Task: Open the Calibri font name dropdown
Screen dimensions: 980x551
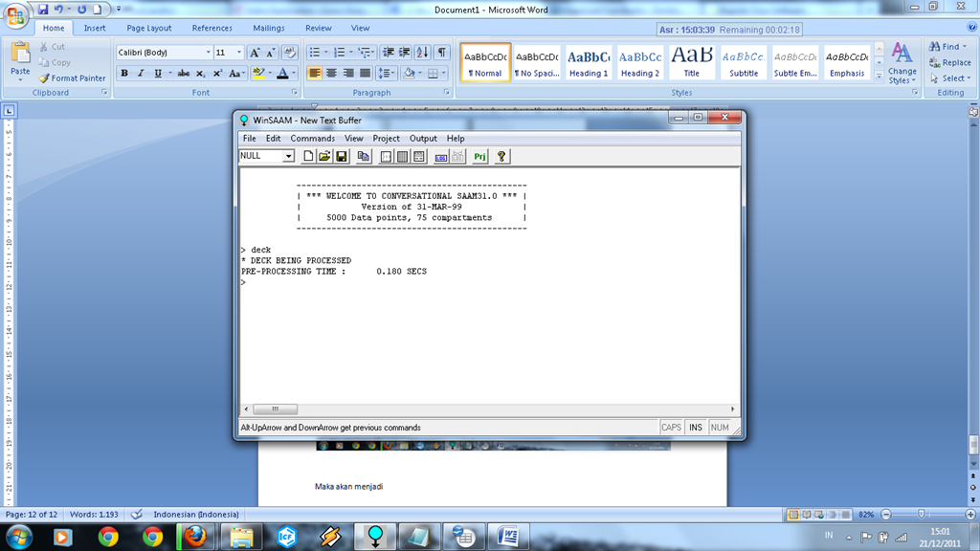Action: pos(208,53)
